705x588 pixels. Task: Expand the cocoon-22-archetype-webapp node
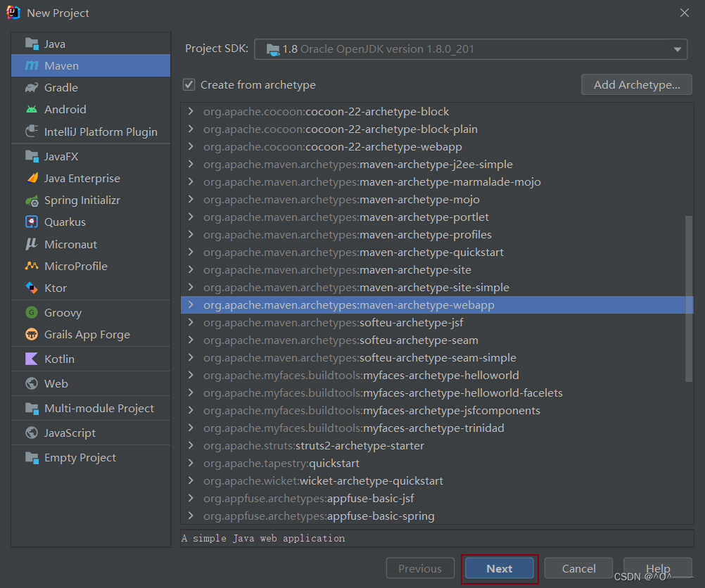click(x=191, y=146)
